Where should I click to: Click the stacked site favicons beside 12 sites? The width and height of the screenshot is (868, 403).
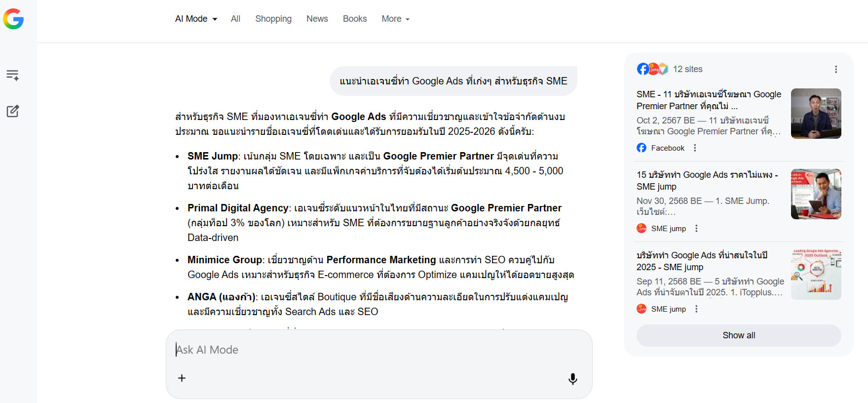coord(652,69)
